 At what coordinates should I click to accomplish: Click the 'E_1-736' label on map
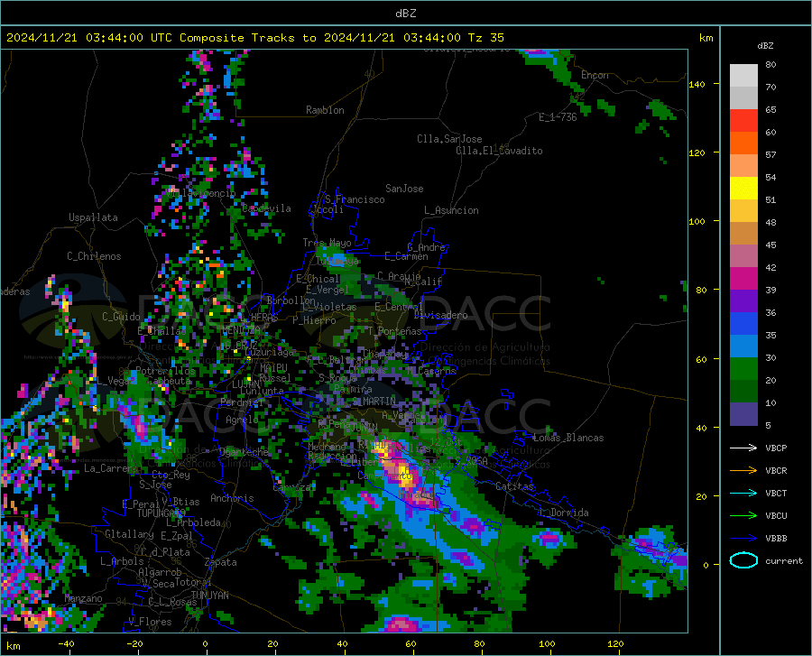[558, 117]
